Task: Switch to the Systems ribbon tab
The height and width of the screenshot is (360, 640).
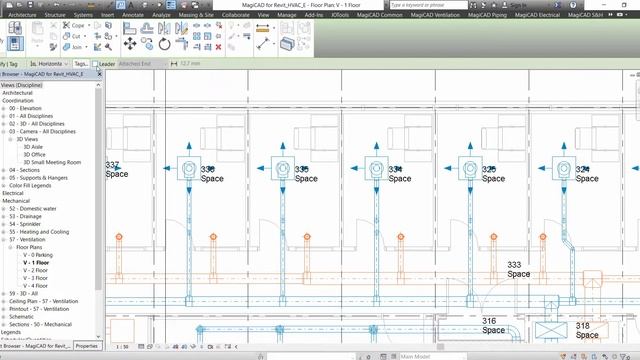Action: 83,15
